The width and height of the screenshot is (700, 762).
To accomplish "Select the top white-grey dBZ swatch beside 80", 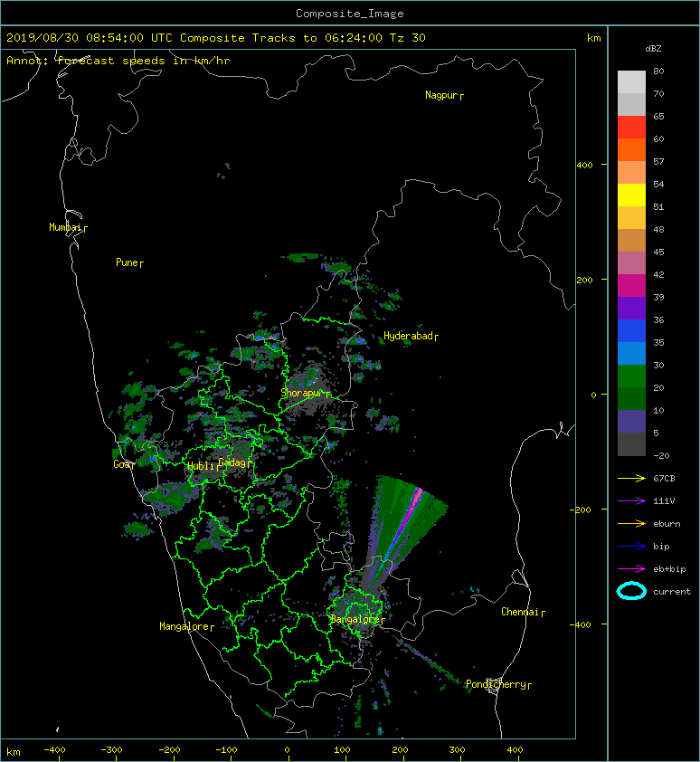I will click(x=631, y=81).
